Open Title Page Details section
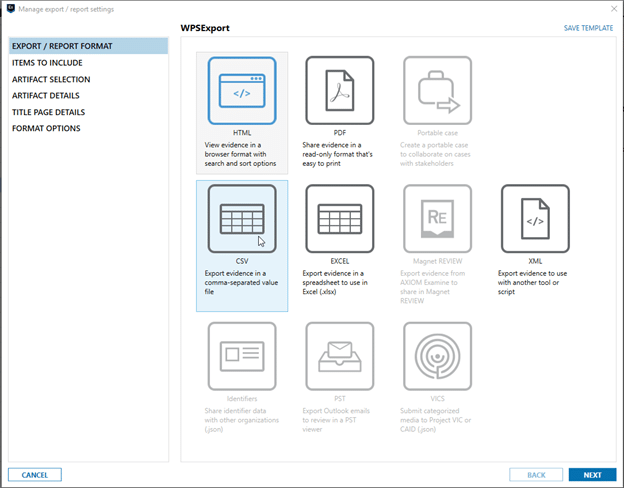Image resolution: width=624 pixels, height=488 pixels. click(x=88, y=112)
